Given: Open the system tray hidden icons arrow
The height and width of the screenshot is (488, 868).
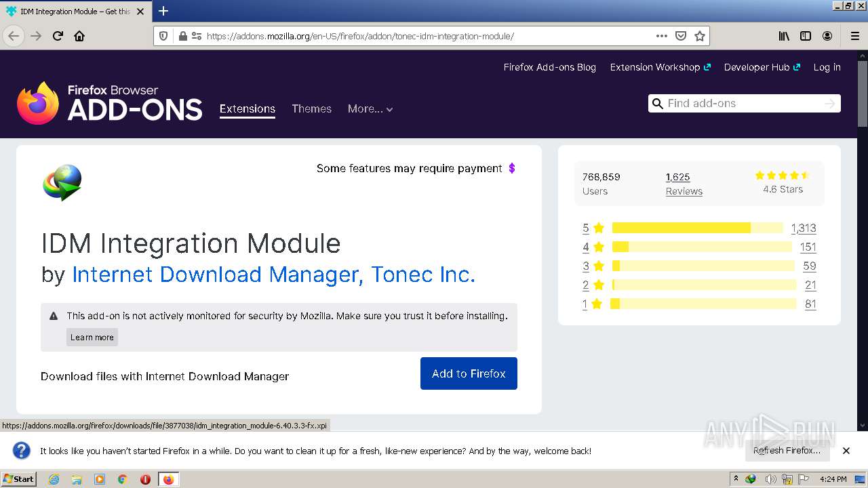Looking at the screenshot, I should 736,479.
